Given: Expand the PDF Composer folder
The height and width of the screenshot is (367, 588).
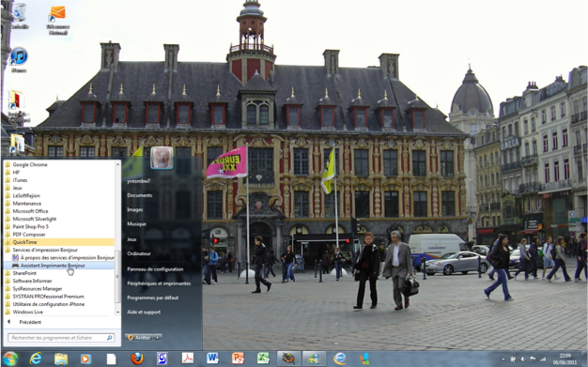Looking at the screenshot, I should pyautogui.click(x=59, y=235).
